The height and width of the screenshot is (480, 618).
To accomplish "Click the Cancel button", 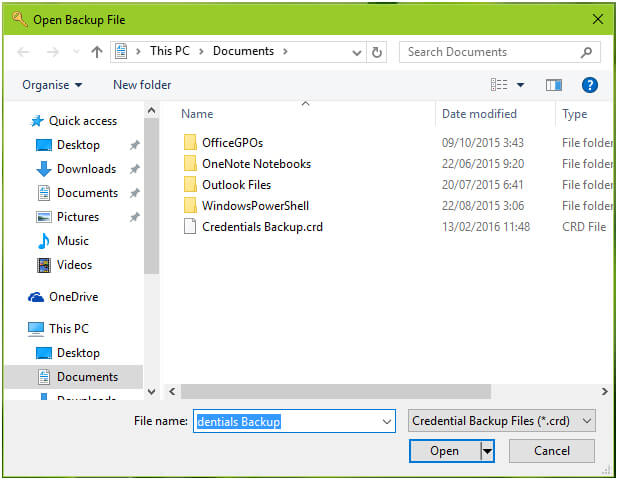I will click(x=552, y=451).
